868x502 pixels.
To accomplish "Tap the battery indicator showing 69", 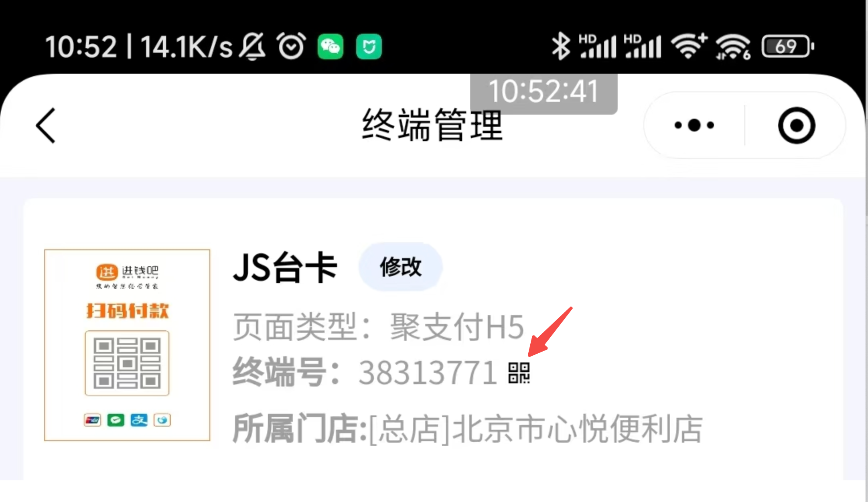I will [x=788, y=47].
